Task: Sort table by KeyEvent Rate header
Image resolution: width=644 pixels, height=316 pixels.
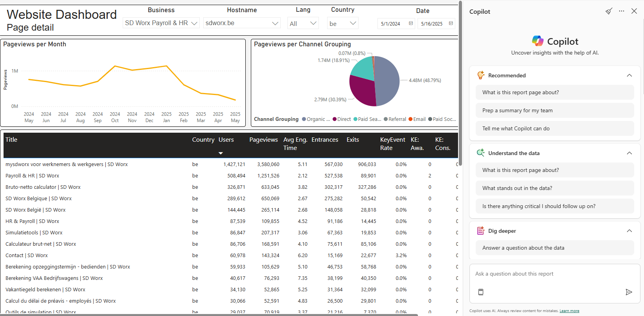Action: (392, 144)
